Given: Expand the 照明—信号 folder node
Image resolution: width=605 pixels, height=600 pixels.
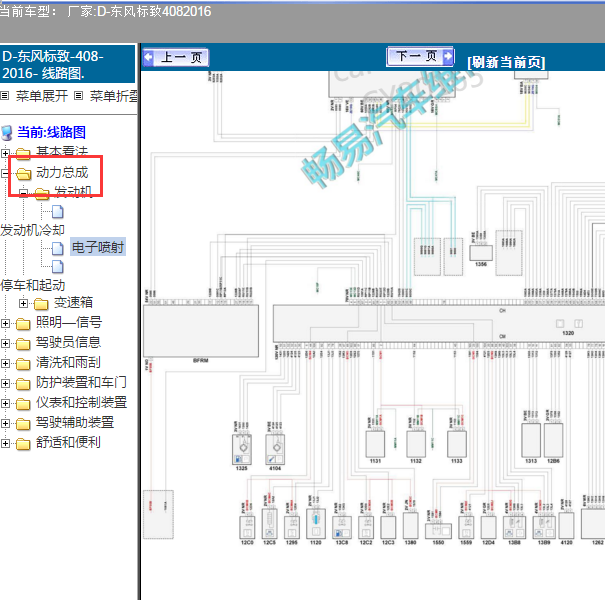Looking at the screenshot, I should pos(5,323).
